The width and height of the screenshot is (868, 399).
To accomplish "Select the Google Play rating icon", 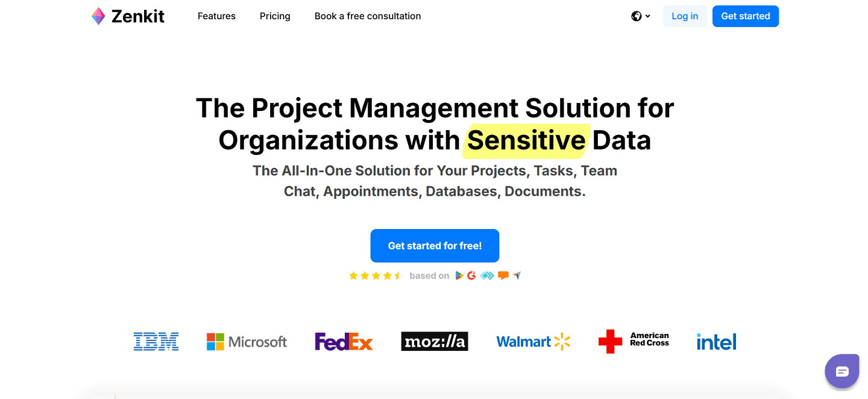I will [x=459, y=275].
